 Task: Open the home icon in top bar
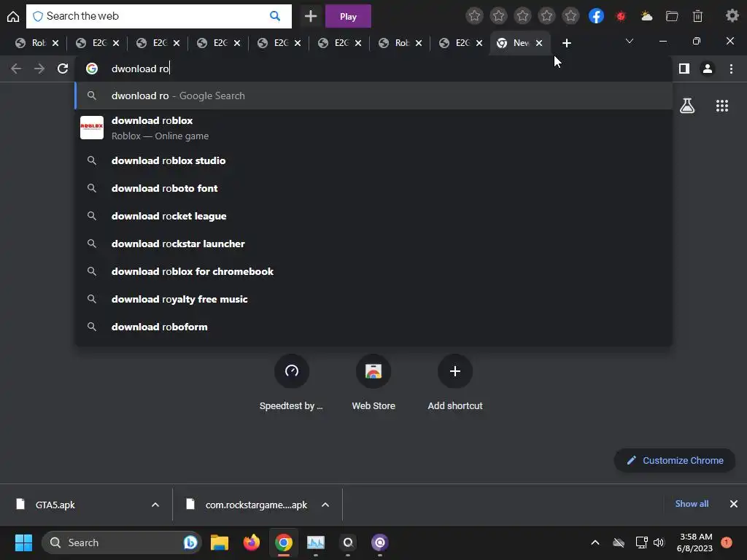(x=13, y=16)
